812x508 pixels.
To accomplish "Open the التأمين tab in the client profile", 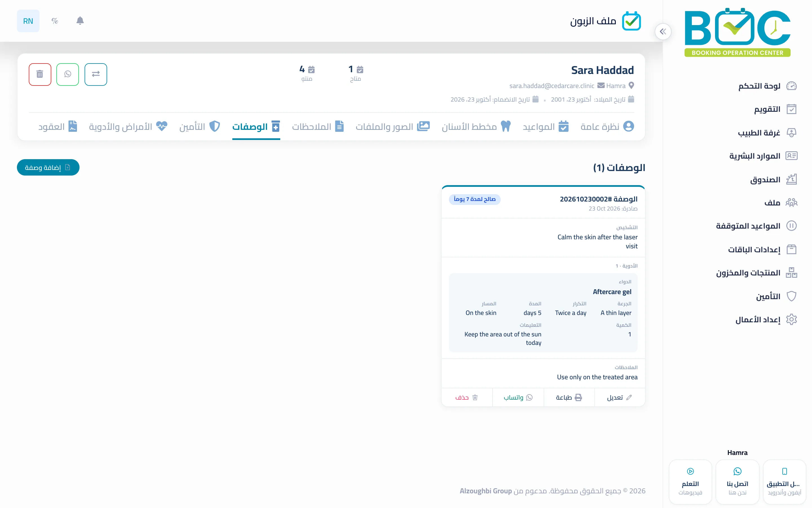I will 200,127.
